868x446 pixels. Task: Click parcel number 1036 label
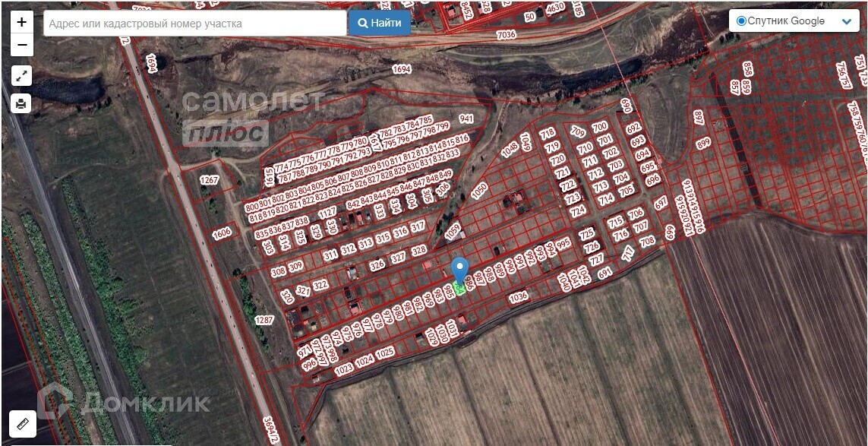(518, 298)
